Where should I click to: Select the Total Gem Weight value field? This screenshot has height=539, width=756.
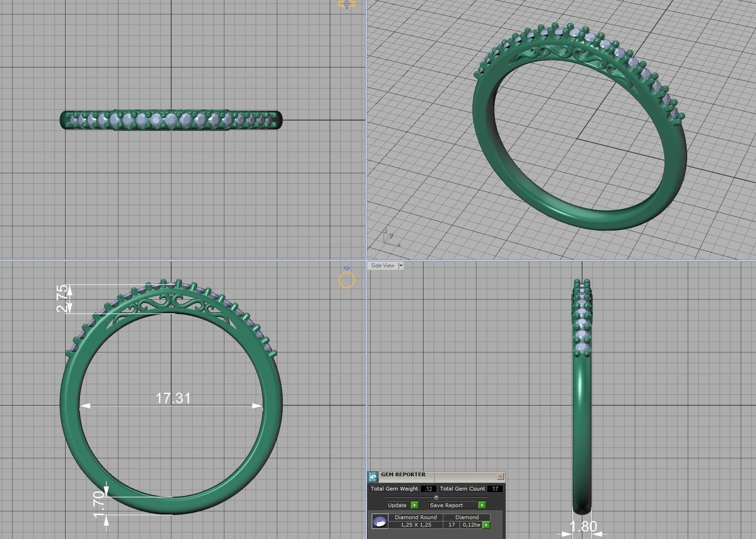(429, 489)
